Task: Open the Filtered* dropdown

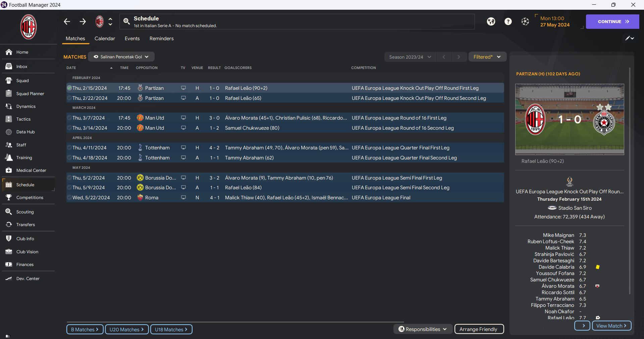Action: coord(487,57)
